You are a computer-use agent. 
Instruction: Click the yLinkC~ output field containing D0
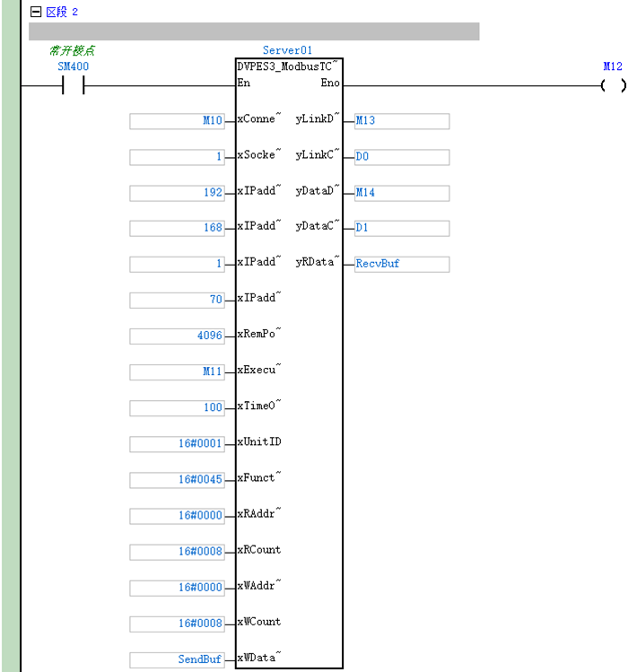pyautogui.click(x=401, y=157)
